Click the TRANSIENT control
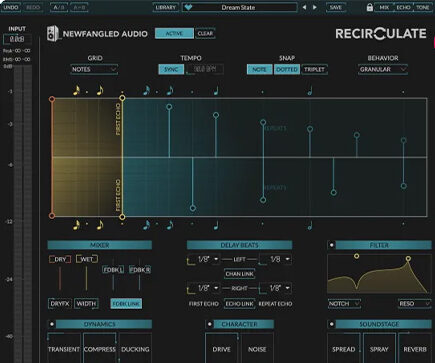Image resolution: width=435 pixels, height=363 pixels. tap(64, 349)
